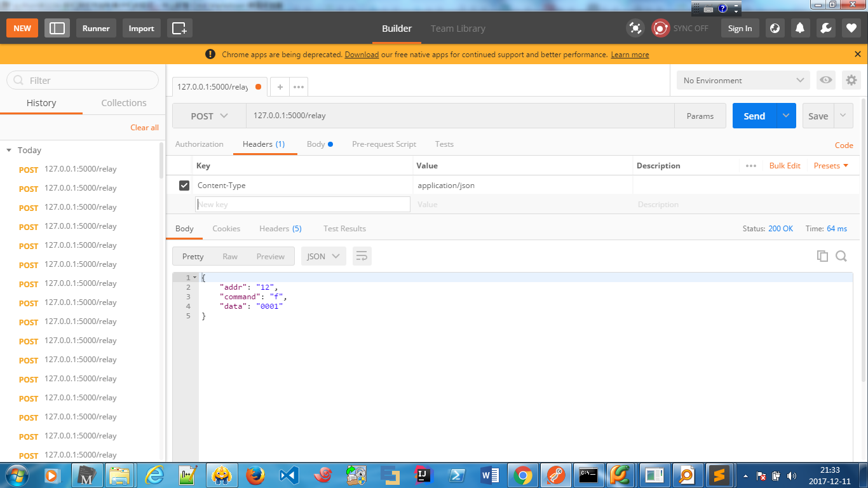The image size is (868, 488).
Task: Open the Params button
Action: 700,116
